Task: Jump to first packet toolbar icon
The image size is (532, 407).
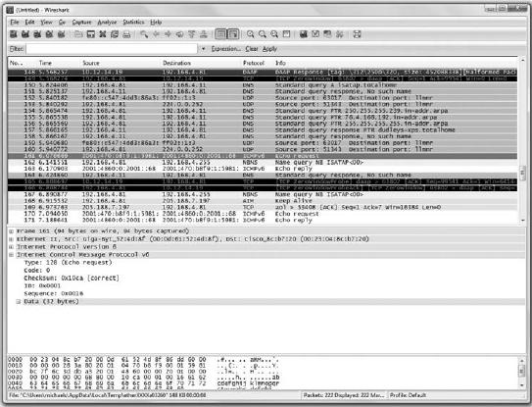Action: [192, 34]
